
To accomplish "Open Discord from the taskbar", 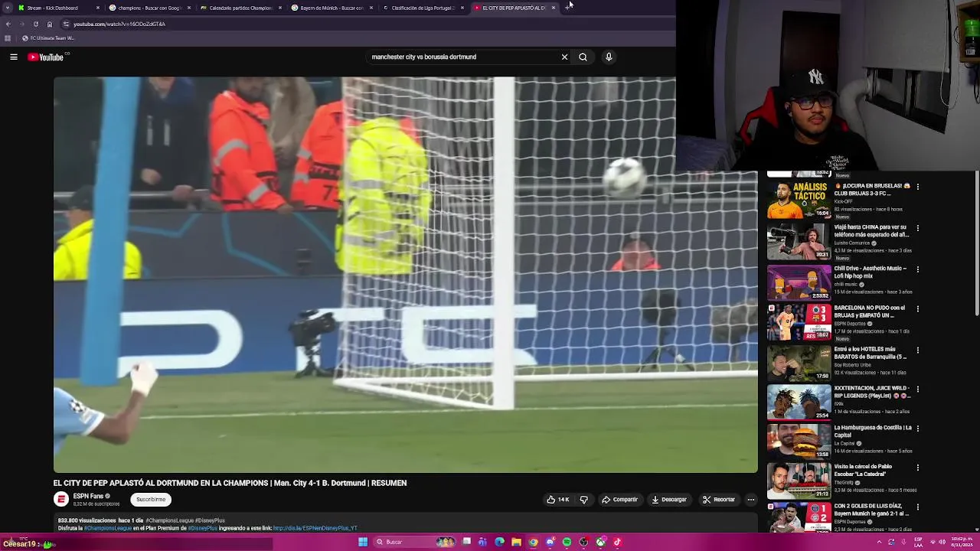I will (550, 542).
